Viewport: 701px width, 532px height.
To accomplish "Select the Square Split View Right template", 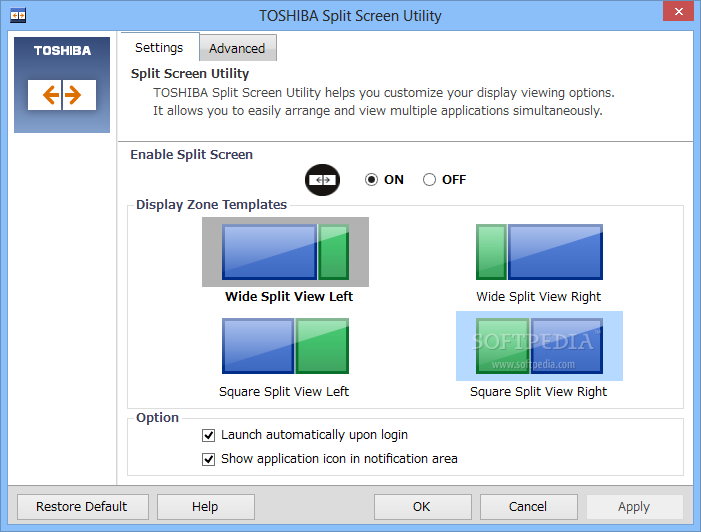I will (539, 346).
